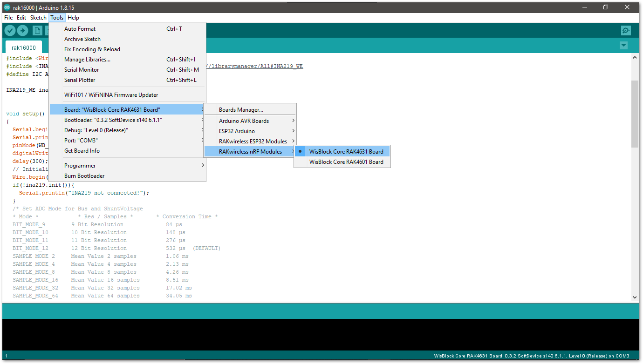The width and height of the screenshot is (643, 364).
Task: Open the tab options dropdown arrow
Action: pyautogui.click(x=623, y=46)
